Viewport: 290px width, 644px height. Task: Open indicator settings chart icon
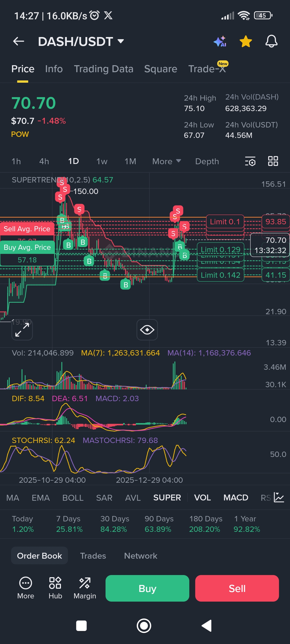point(279,497)
